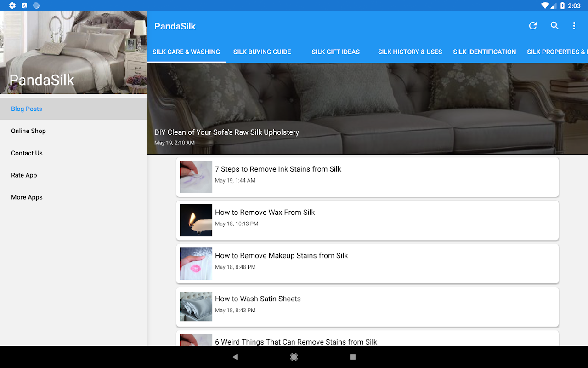The width and height of the screenshot is (588, 368).
Task: Select Rate App in the sidebar
Action: point(73,175)
